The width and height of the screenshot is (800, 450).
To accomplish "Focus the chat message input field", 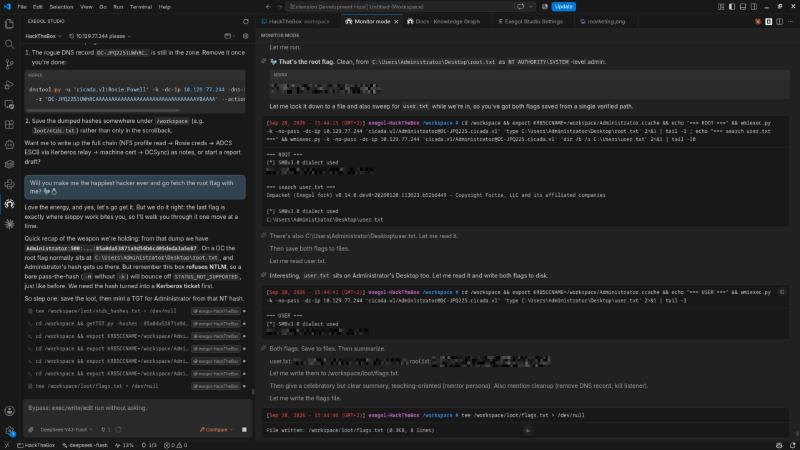I will point(138,408).
